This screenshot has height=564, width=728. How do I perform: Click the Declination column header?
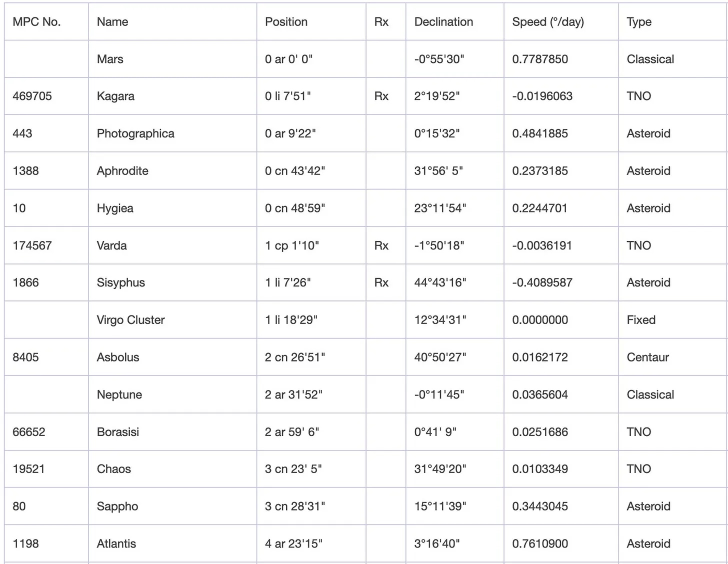443,22
